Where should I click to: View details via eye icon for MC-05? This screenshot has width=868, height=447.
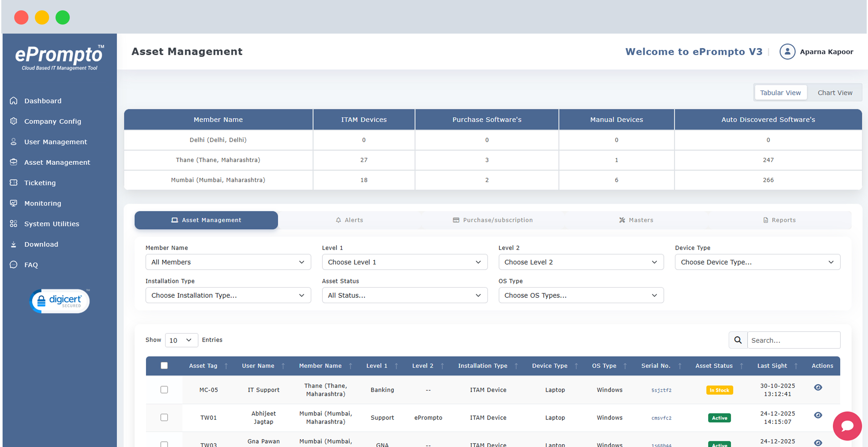(x=818, y=388)
